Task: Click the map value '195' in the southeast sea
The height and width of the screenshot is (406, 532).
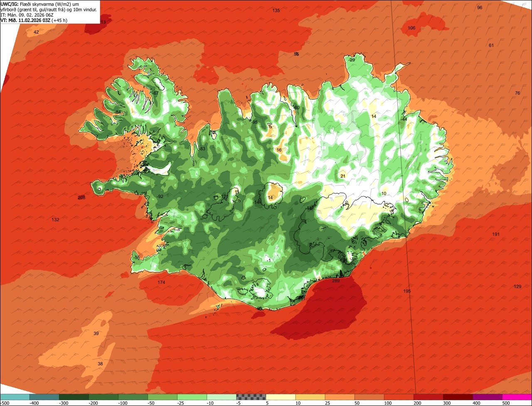Action: pyautogui.click(x=407, y=291)
